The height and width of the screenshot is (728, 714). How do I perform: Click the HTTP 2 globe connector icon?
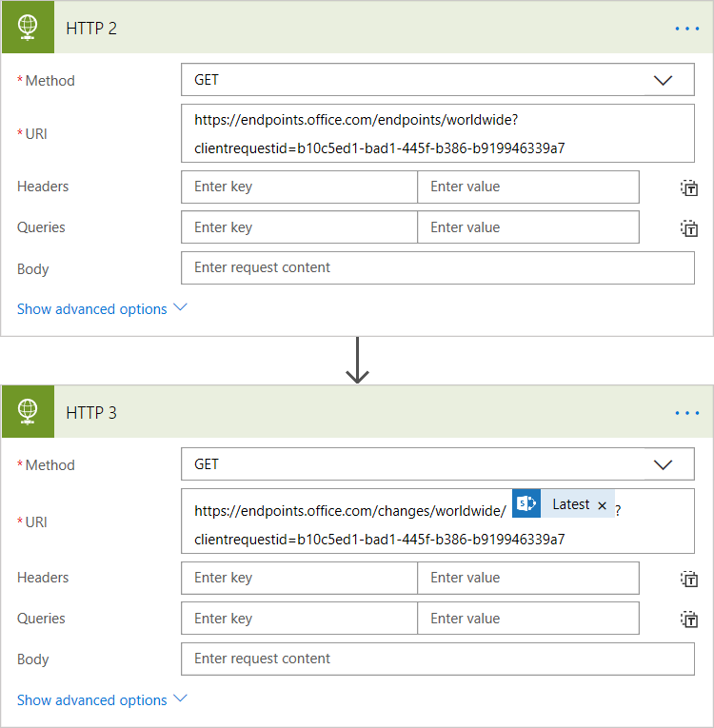coord(28,28)
